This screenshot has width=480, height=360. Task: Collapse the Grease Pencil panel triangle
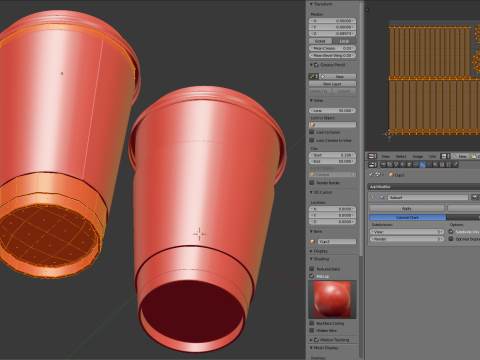click(x=311, y=65)
